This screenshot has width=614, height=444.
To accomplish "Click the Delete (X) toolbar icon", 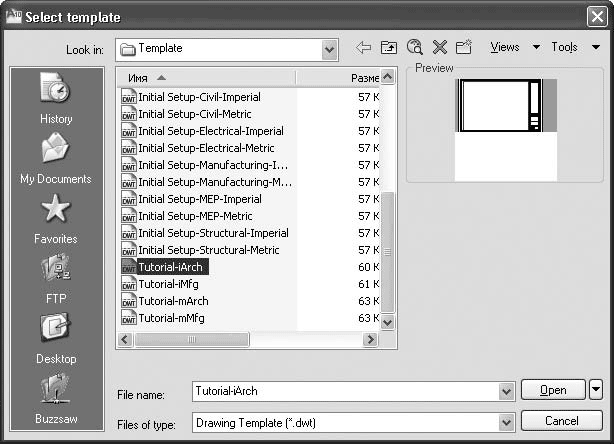I will pos(439,48).
